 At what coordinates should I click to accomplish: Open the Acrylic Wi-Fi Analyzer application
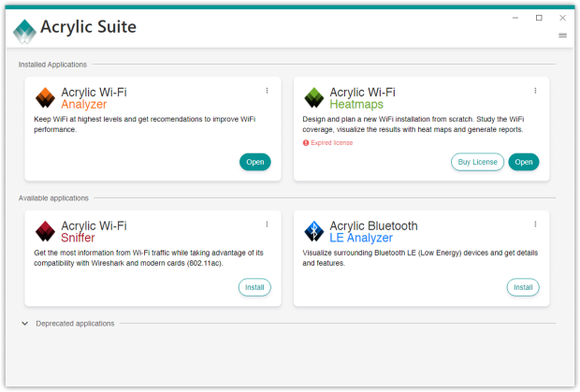[x=254, y=162]
